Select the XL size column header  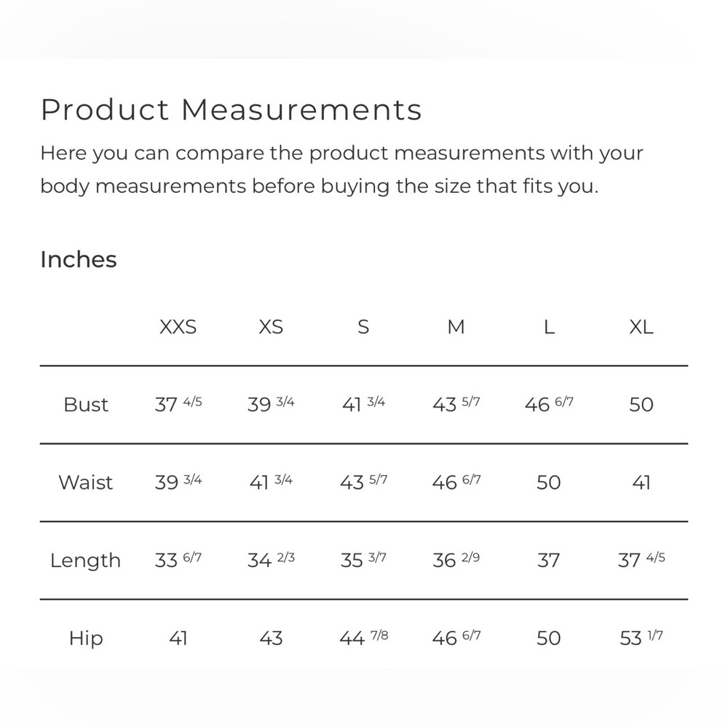tap(641, 328)
